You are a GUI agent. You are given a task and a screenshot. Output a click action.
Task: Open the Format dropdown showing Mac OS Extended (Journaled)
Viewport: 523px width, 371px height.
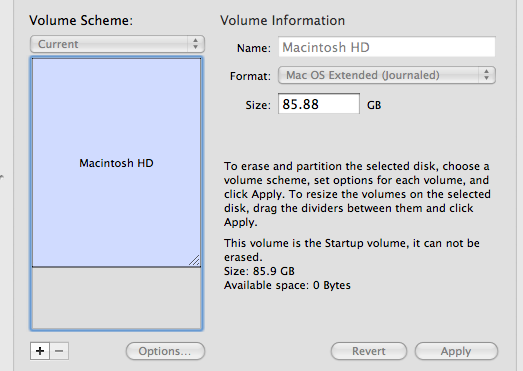(x=387, y=75)
